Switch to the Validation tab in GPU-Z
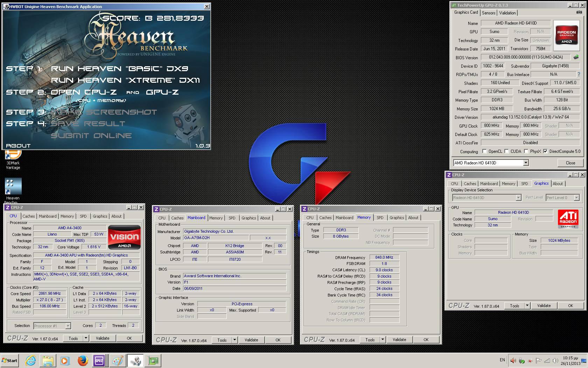Image resolution: width=588 pixels, height=368 pixels. 507,13
